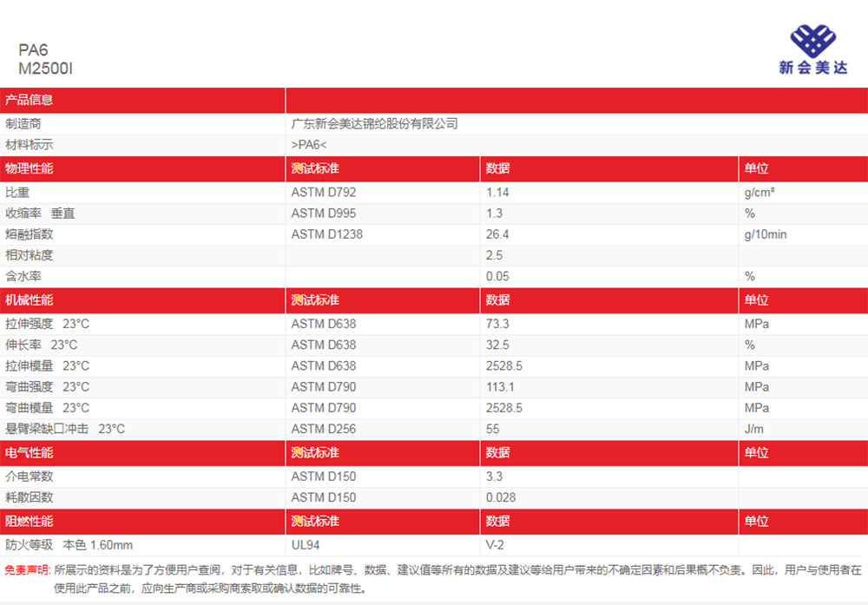Click the J/m unit cell

[754, 429]
